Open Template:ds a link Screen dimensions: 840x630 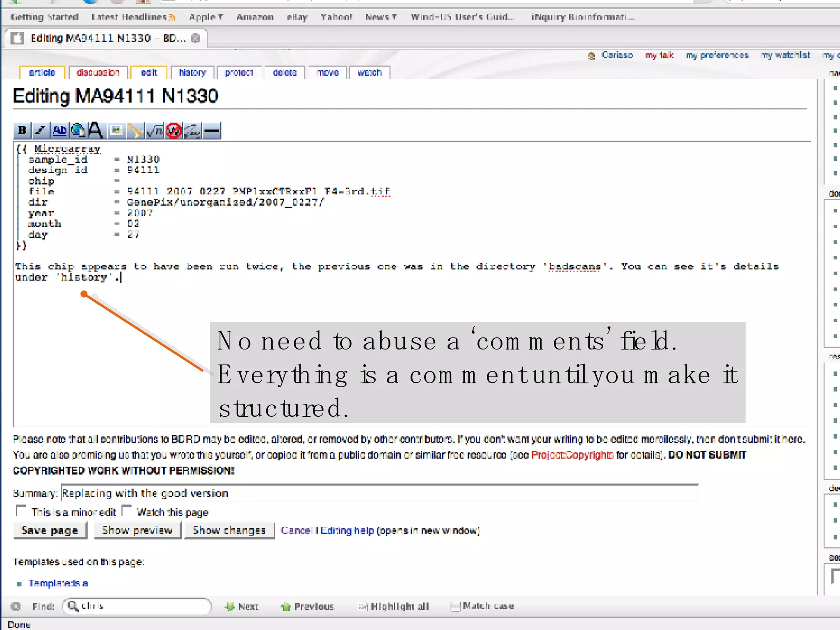tap(58, 583)
